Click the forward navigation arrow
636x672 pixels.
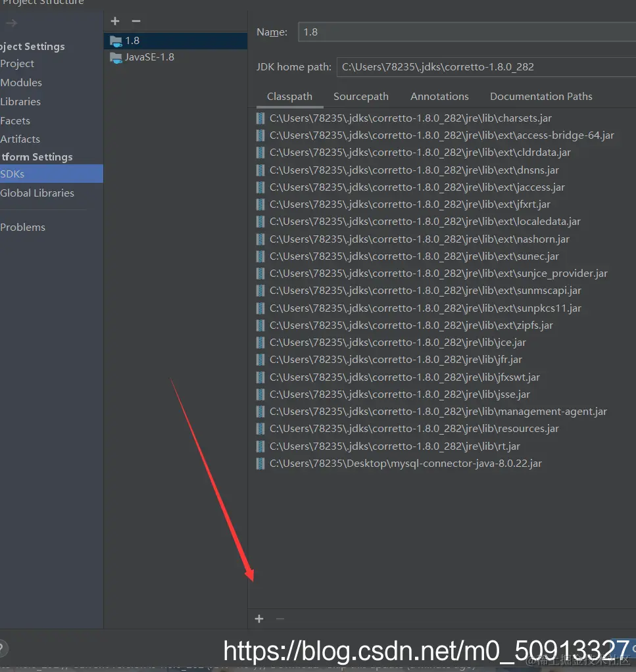coord(12,23)
